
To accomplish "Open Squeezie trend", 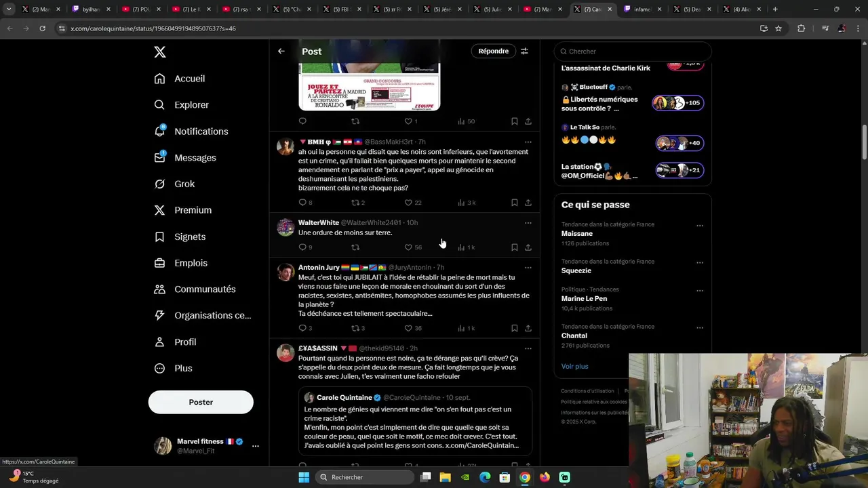I will [x=576, y=271].
